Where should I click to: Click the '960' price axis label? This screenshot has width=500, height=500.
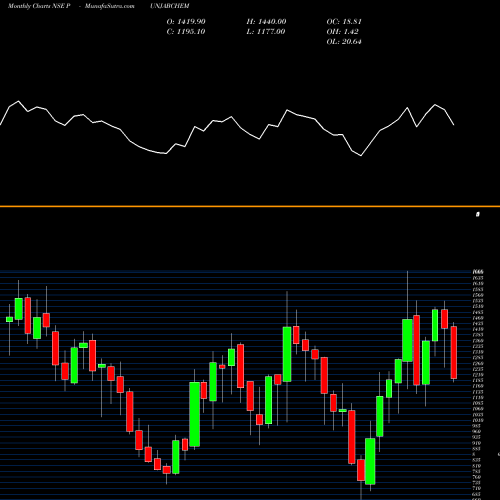click(x=477, y=431)
